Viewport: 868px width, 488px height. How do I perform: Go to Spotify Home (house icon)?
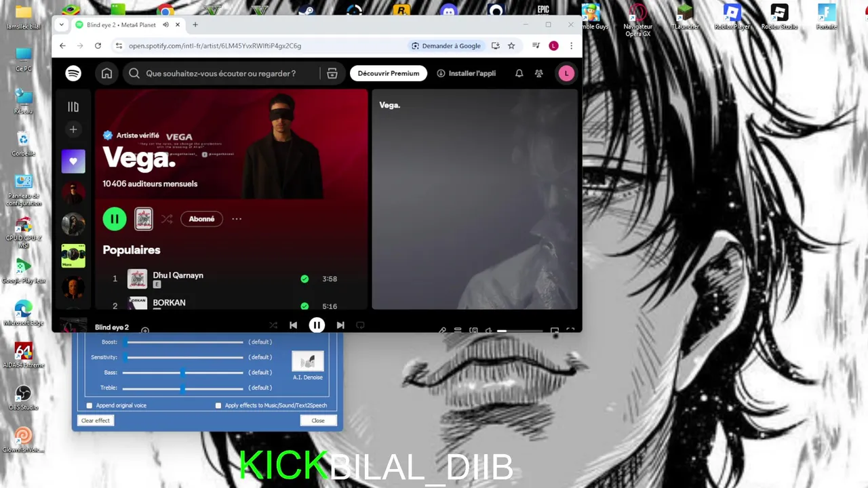pyautogui.click(x=106, y=73)
